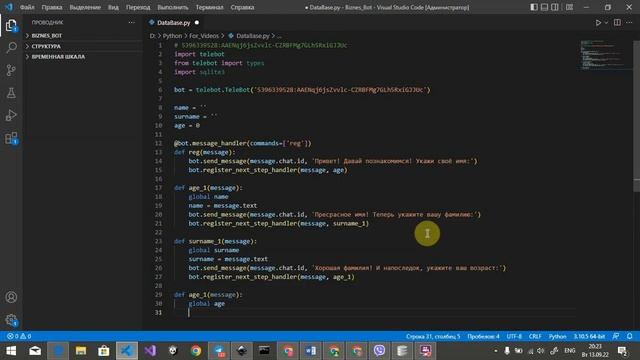This screenshot has height=360, width=640.
Task: Open Viber in taskbar
Action: point(379,351)
